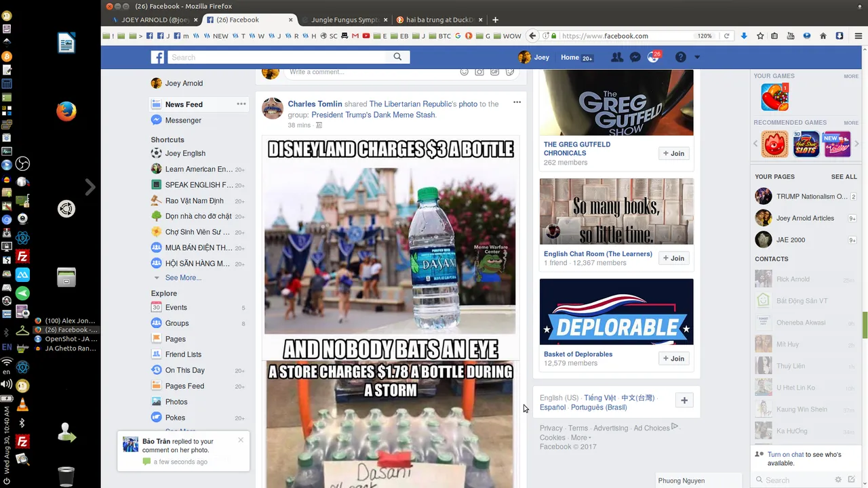Open Firefox icon on desktop
The width and height of the screenshot is (868, 488).
coord(66,111)
